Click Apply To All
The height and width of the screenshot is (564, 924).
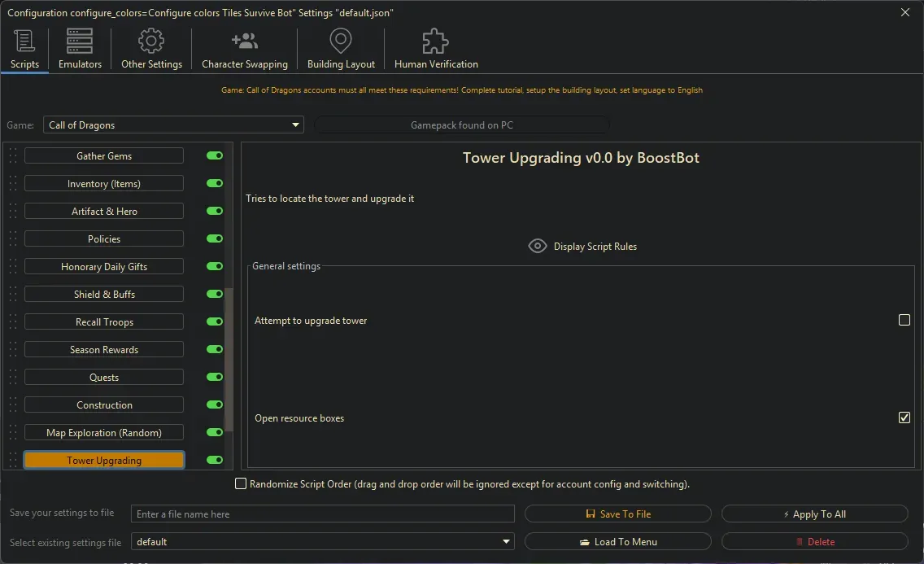pos(814,514)
